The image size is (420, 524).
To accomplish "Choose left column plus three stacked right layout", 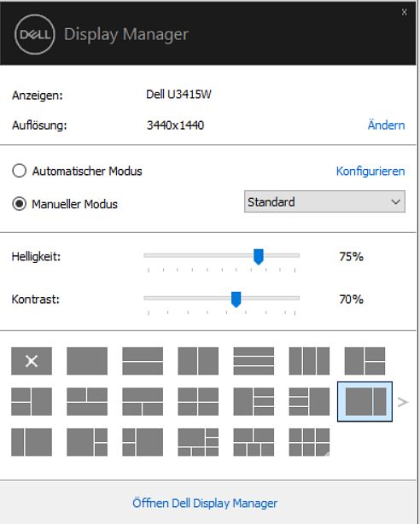I will [254, 401].
